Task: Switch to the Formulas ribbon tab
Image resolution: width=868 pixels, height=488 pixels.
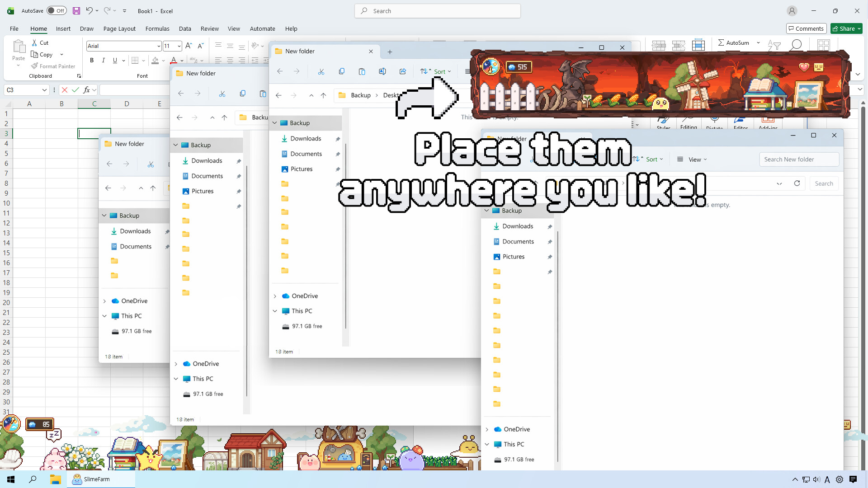Action: pyautogui.click(x=157, y=28)
